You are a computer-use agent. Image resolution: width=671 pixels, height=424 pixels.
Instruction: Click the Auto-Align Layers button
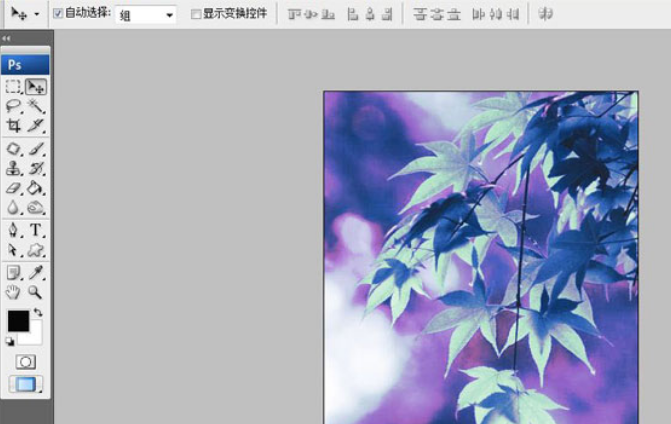tap(546, 15)
